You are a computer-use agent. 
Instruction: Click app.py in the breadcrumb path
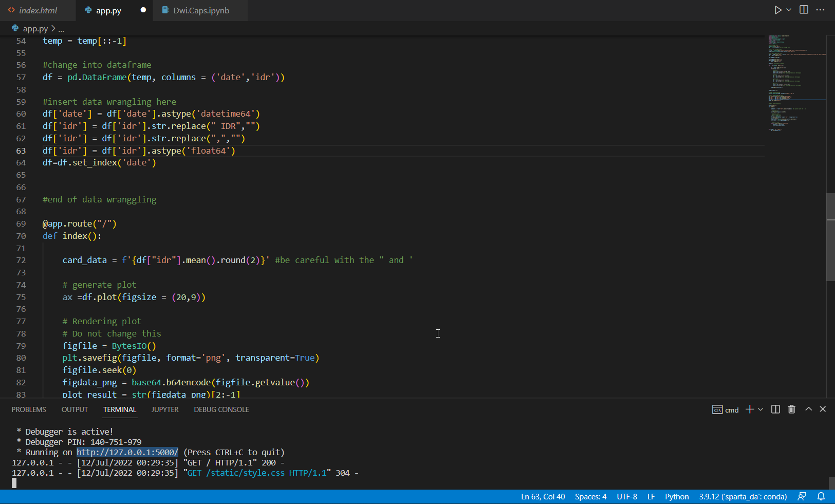35,29
